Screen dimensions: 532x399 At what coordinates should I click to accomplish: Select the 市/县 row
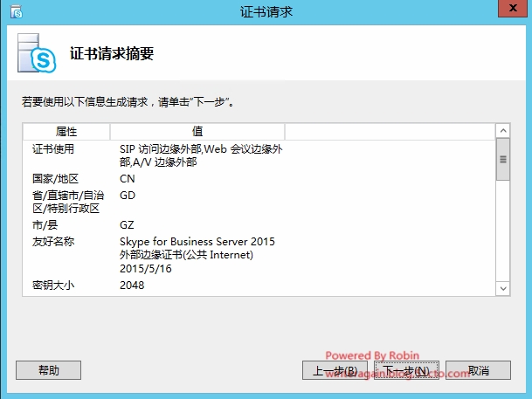point(259,224)
